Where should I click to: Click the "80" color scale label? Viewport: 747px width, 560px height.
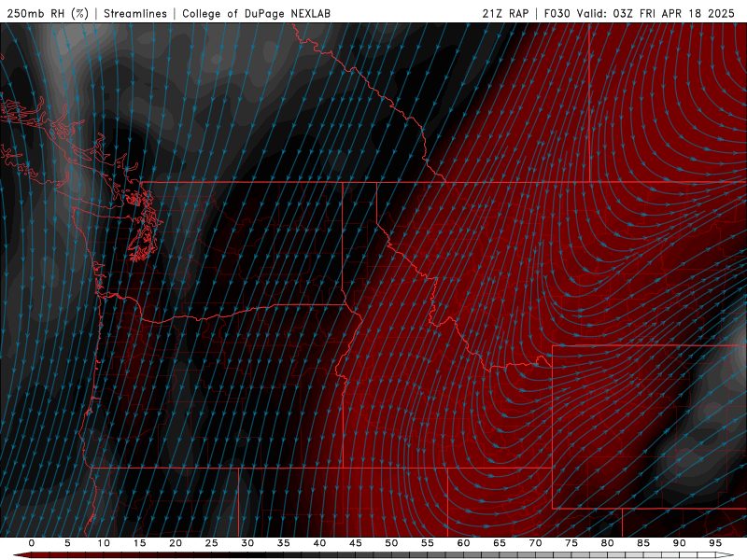pyautogui.click(x=607, y=543)
